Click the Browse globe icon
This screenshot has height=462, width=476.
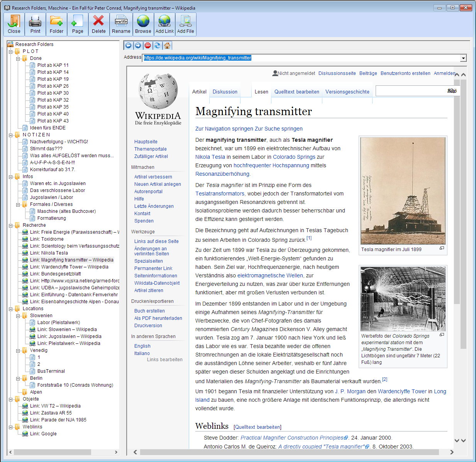click(143, 24)
